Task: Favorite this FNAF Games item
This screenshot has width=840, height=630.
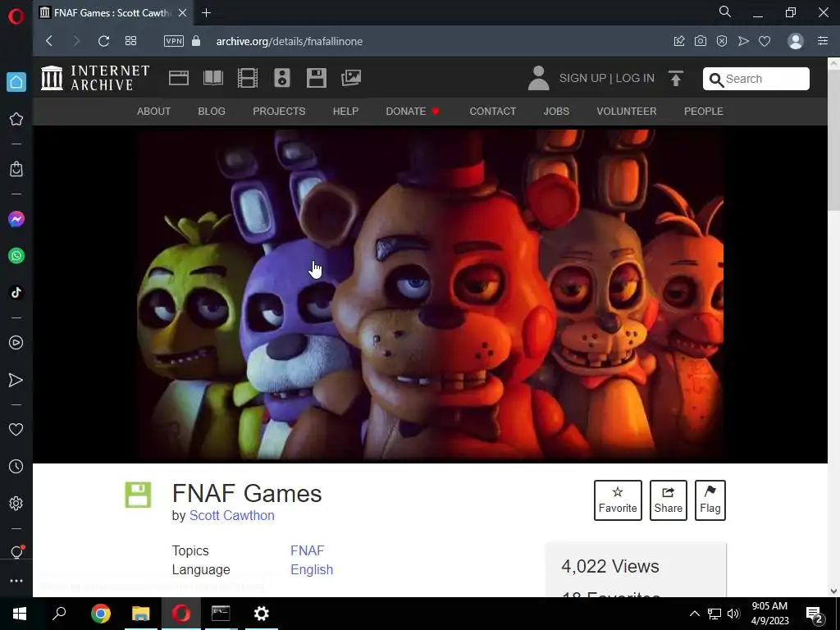Action: click(618, 500)
